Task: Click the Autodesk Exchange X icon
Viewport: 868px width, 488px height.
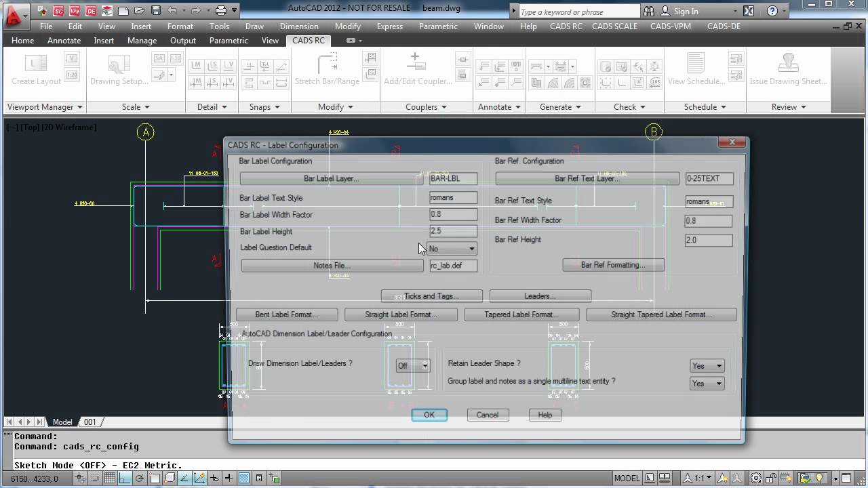Action: (748, 11)
